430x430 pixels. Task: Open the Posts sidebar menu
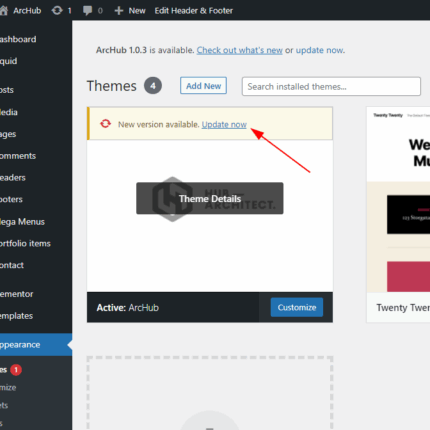[x=7, y=90]
